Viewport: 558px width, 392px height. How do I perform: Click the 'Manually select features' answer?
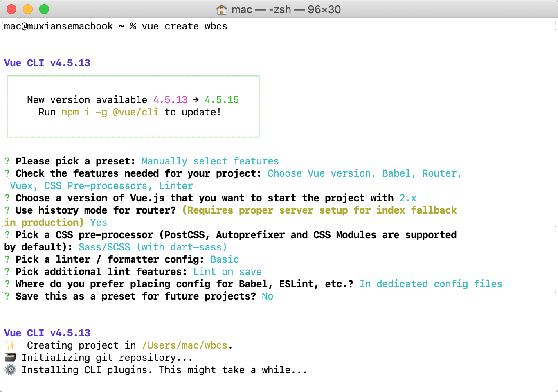coord(210,161)
